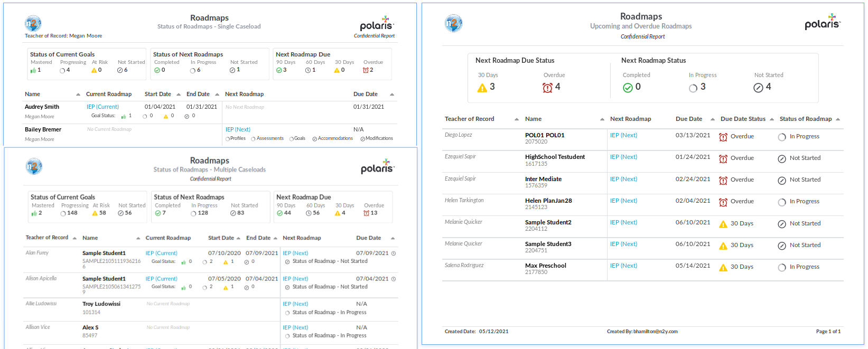Screen dimensions: 868x349
Task: Click Progressing icon beside 148 in Multiple Caseloads
Action: click(63, 213)
